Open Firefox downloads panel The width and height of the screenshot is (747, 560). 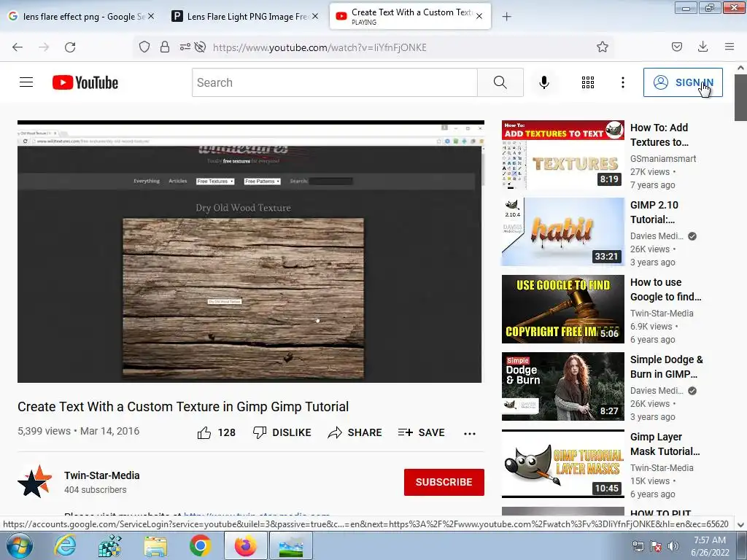point(703,47)
